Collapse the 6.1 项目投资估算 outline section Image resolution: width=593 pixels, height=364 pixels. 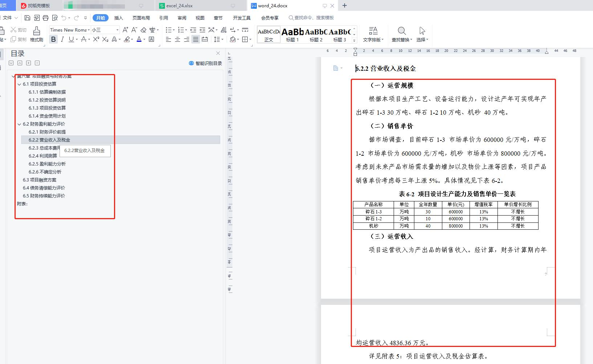(x=19, y=84)
